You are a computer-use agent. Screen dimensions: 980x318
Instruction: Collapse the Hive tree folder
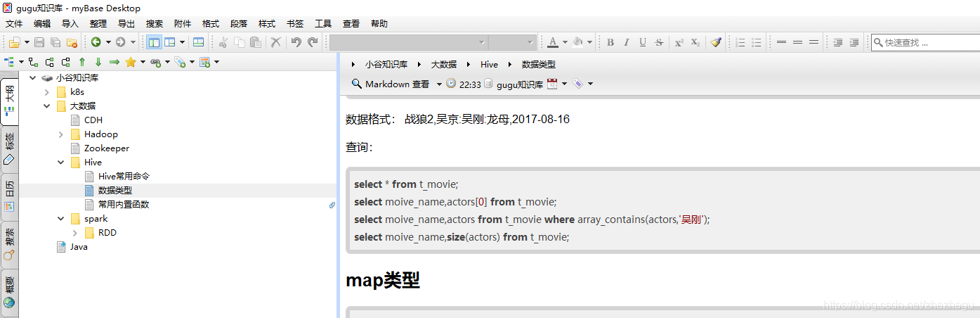pyautogui.click(x=61, y=162)
